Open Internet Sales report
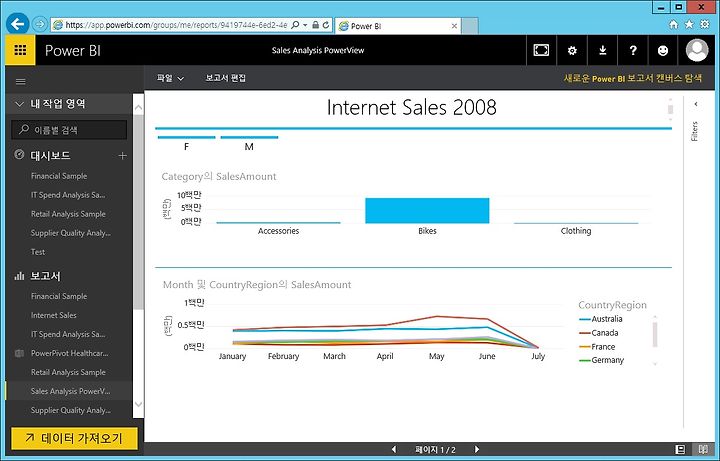The height and width of the screenshot is (461, 720). [x=54, y=315]
